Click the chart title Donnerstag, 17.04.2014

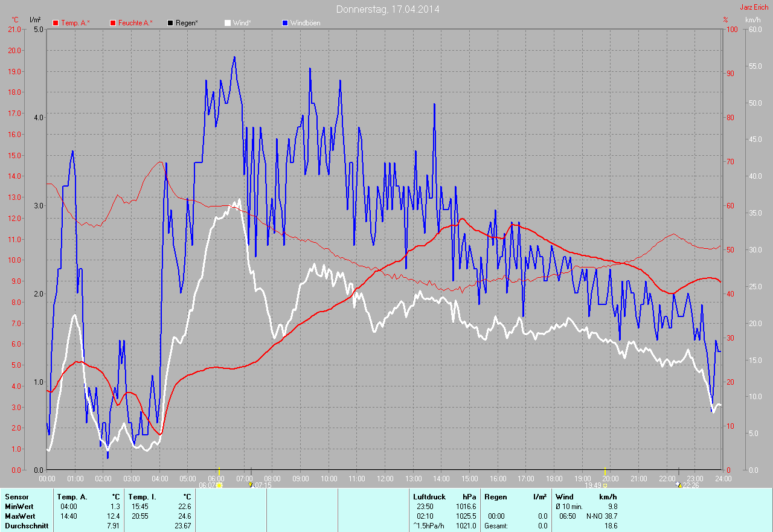388,9
